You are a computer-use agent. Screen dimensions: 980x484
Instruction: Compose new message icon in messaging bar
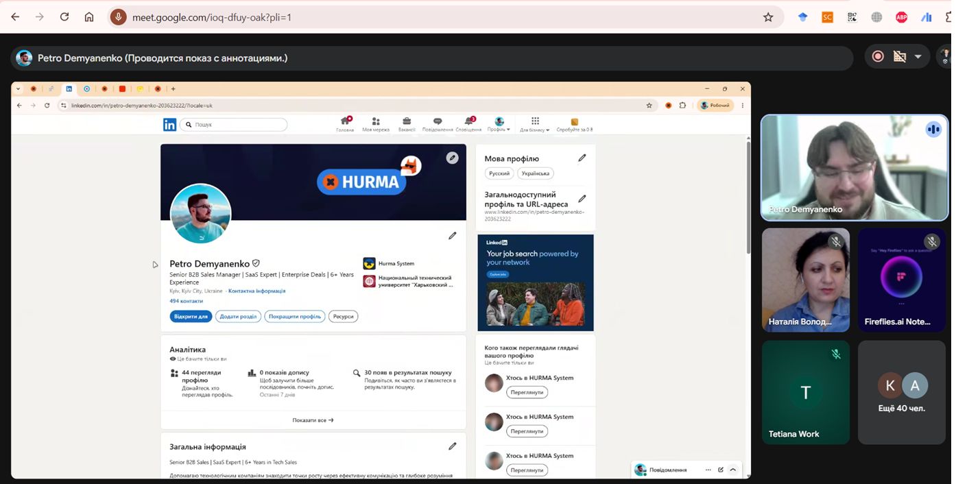coord(721,470)
